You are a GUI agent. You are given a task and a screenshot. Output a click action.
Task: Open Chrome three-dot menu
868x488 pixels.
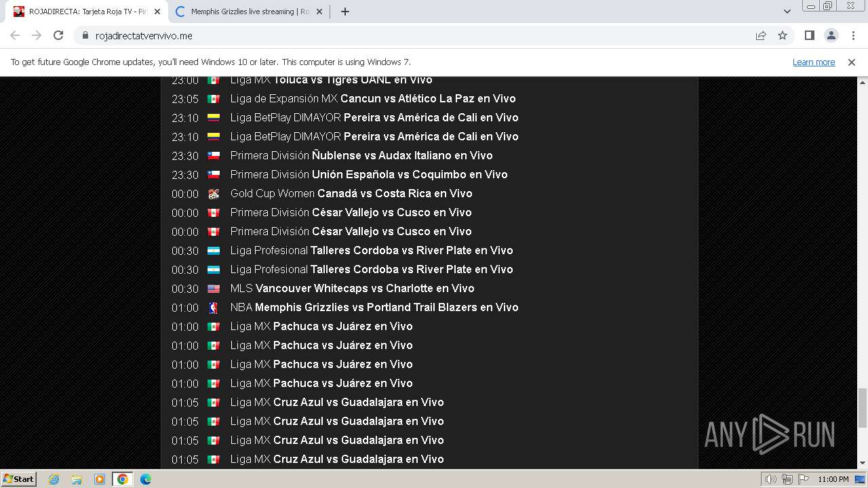click(x=853, y=36)
